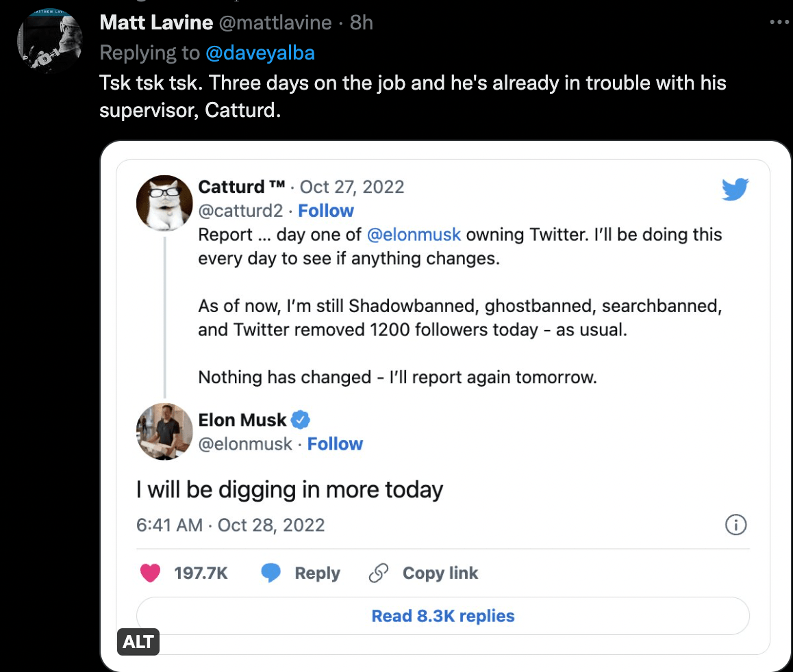Click the three-dots more options icon
Image resolution: width=793 pixels, height=672 pixels.
pos(779,22)
